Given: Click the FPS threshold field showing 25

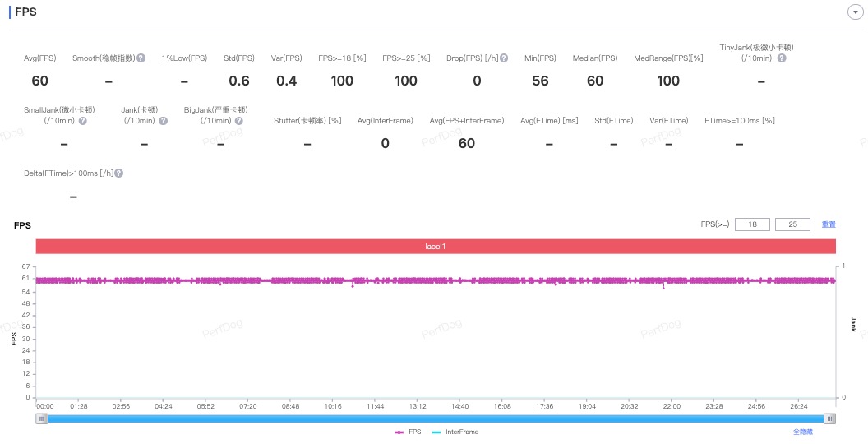Looking at the screenshot, I should pos(792,224).
